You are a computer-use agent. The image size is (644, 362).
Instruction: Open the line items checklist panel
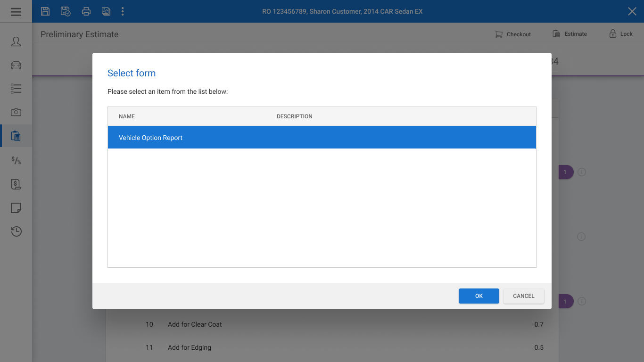pyautogui.click(x=16, y=89)
